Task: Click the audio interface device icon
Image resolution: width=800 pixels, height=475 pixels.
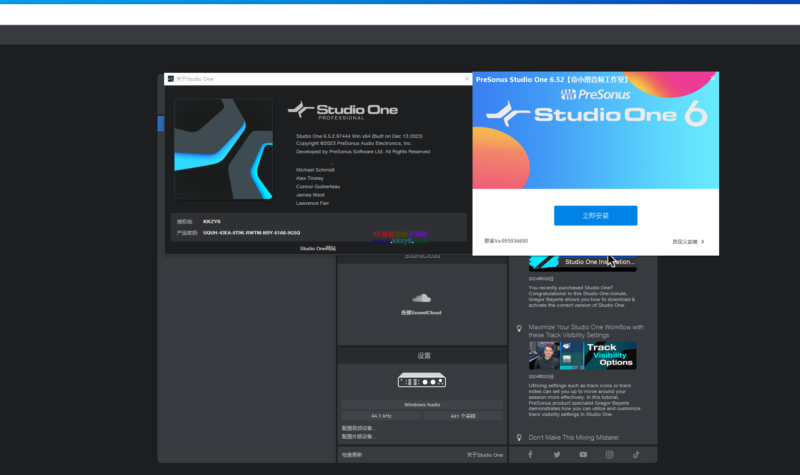Action: tap(422, 380)
